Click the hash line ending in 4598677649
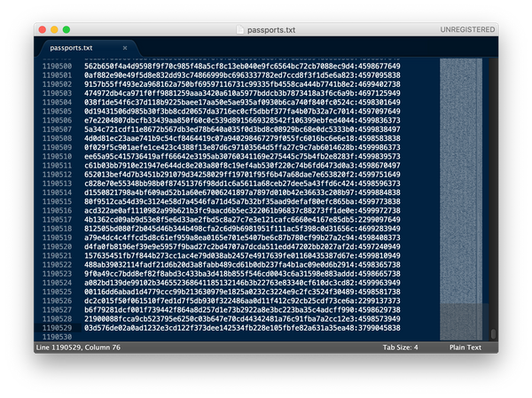This screenshot has width=532, height=398. pyautogui.click(x=242, y=66)
